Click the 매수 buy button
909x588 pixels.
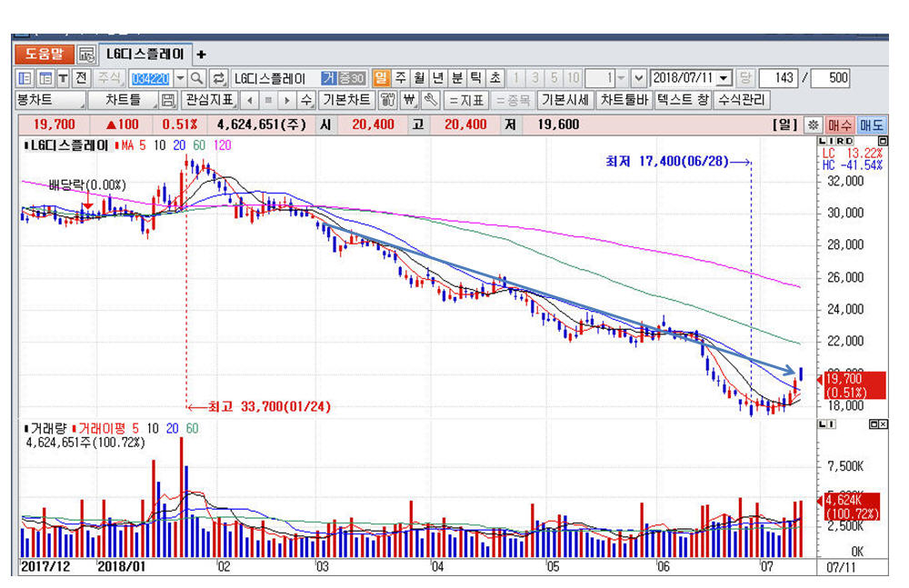(x=839, y=125)
